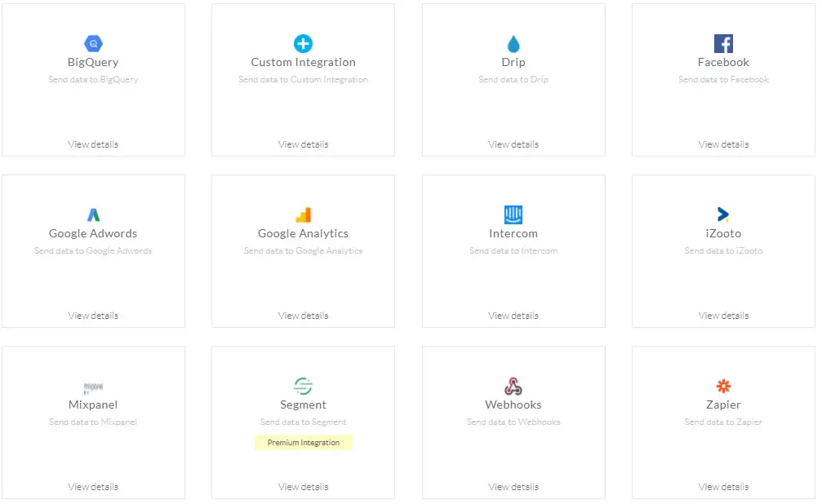Click 'Send data to Facebook' description
Viewport: 822px width, 504px height.
tap(723, 80)
